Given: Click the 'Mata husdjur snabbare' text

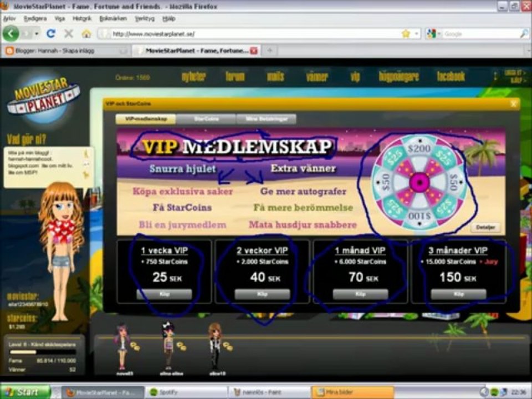Looking at the screenshot, I should click(303, 224).
